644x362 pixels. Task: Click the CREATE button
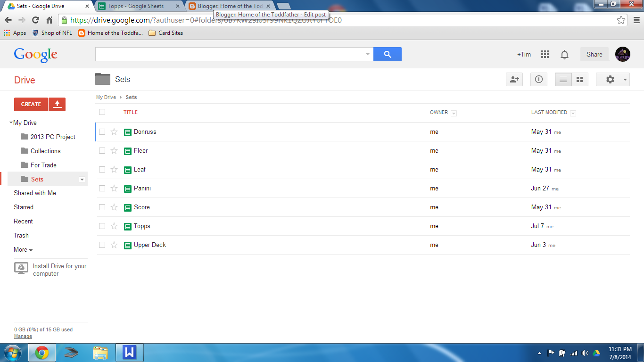31,104
